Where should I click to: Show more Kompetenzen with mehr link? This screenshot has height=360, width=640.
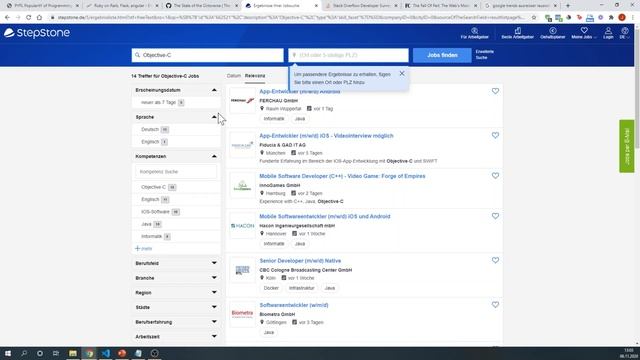(x=144, y=249)
